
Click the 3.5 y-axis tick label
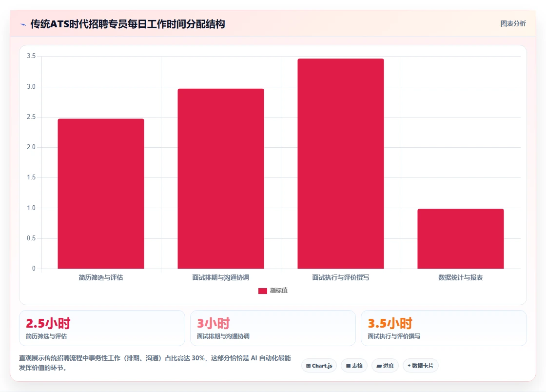31,56
